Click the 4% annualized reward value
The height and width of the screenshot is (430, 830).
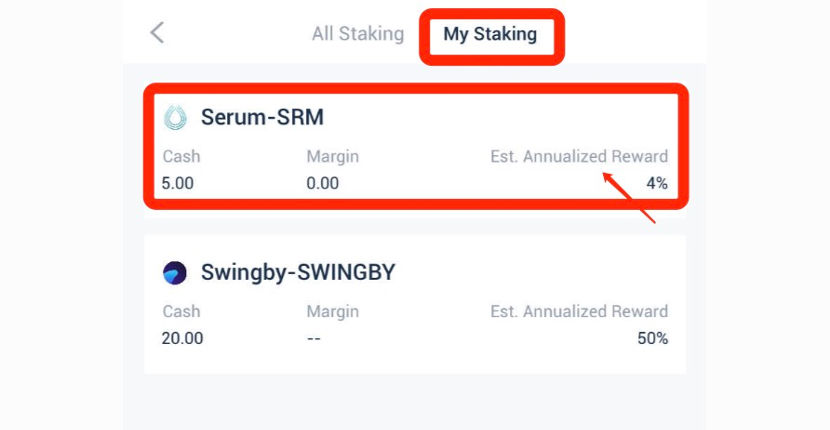656,183
